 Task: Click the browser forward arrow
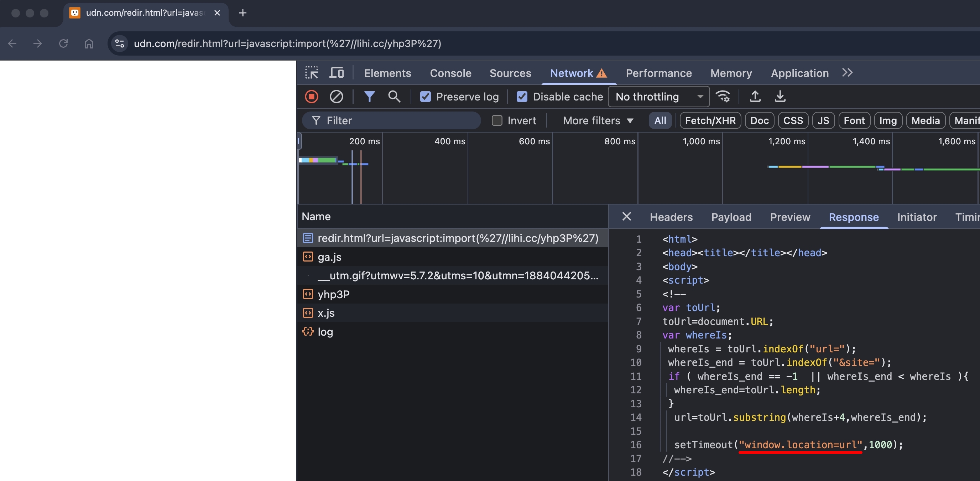(38, 43)
